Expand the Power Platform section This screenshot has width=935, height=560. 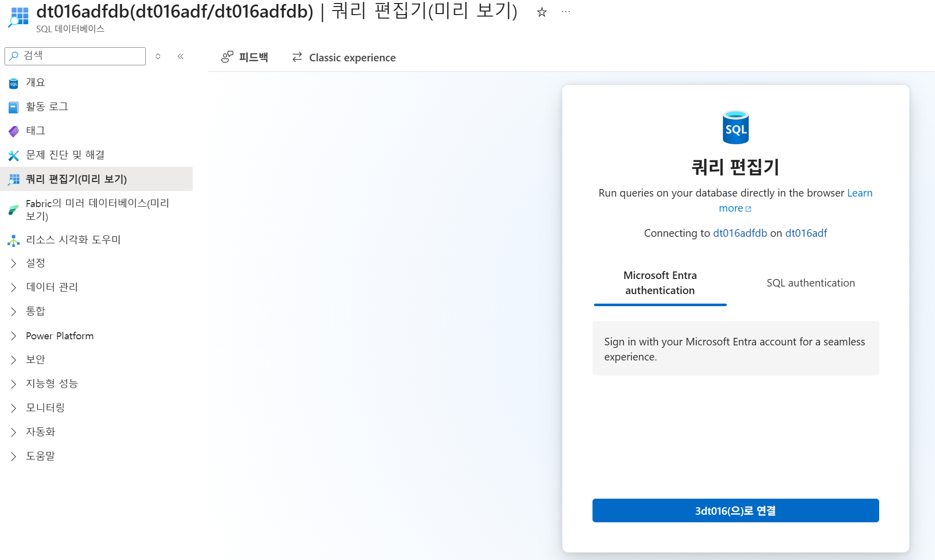click(x=14, y=336)
